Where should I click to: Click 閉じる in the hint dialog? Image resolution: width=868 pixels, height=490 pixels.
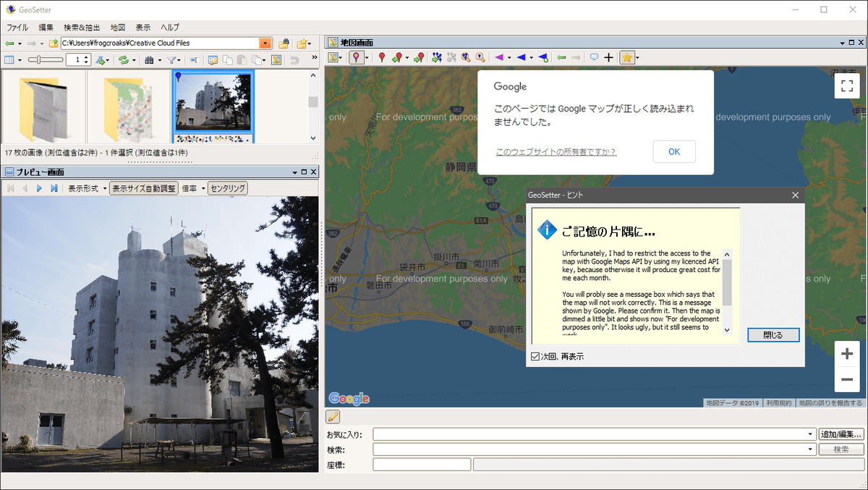pyautogui.click(x=773, y=335)
